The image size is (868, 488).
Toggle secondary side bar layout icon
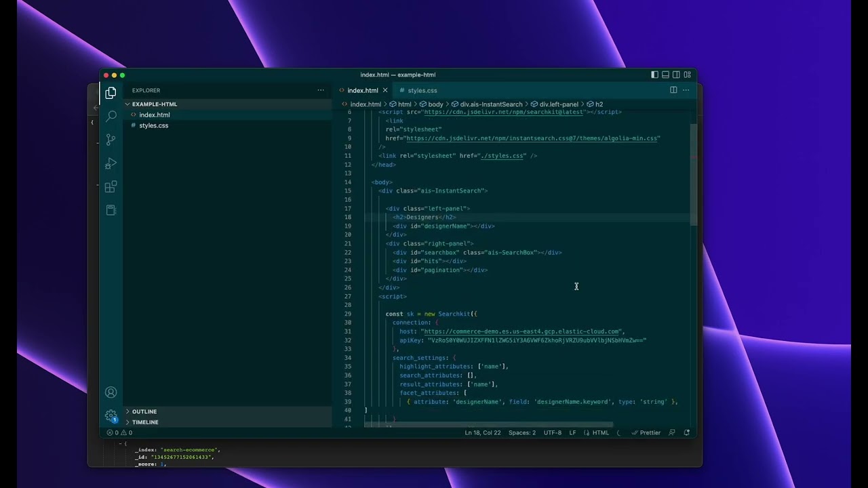click(x=676, y=75)
